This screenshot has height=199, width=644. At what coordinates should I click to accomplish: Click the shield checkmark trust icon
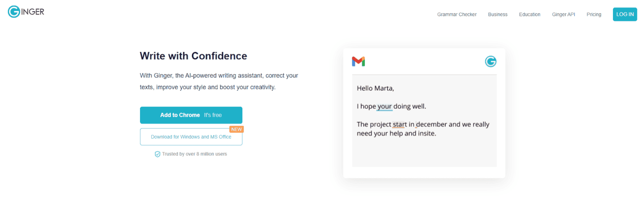(158, 154)
